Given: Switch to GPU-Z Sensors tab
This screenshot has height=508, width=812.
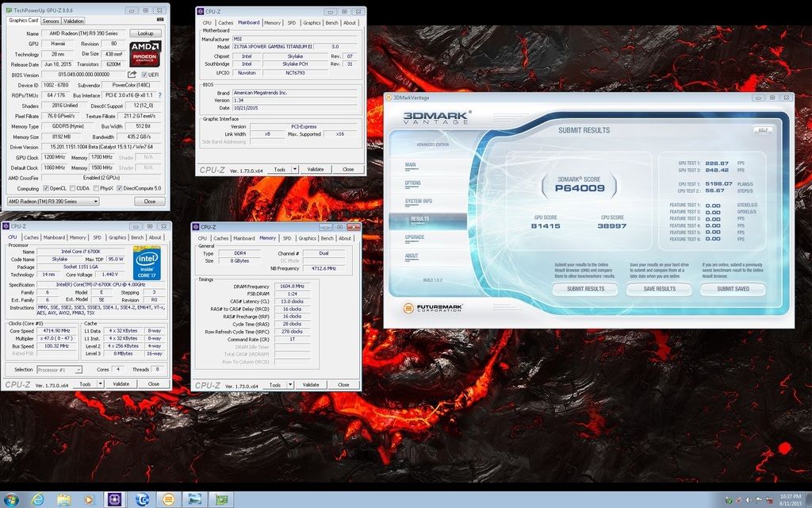Looking at the screenshot, I should (51, 21).
